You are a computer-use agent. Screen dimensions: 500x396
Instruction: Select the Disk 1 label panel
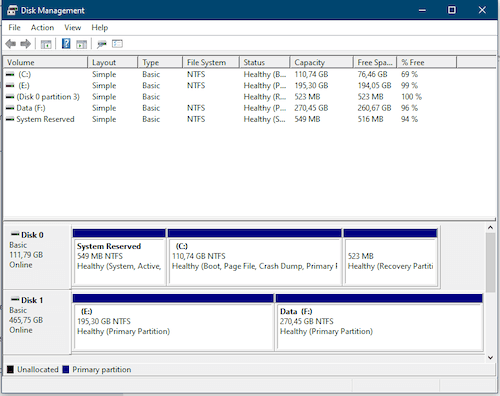coord(37,322)
